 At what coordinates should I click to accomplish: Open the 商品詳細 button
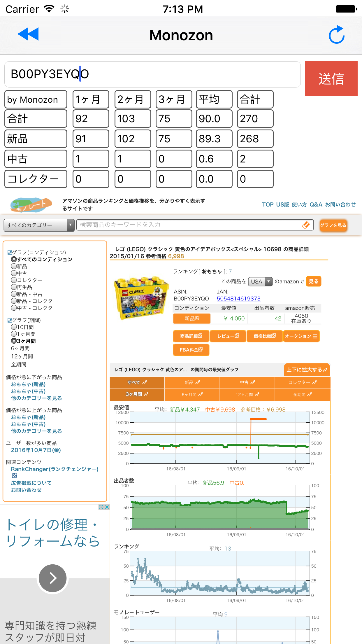point(191,336)
